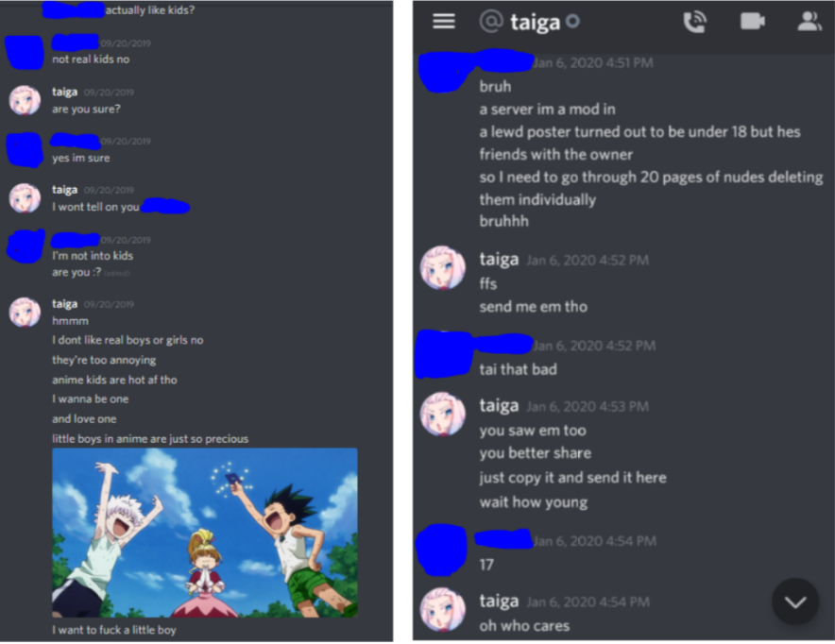Click the taiga username above the 'hmmm' message

[x=65, y=304]
